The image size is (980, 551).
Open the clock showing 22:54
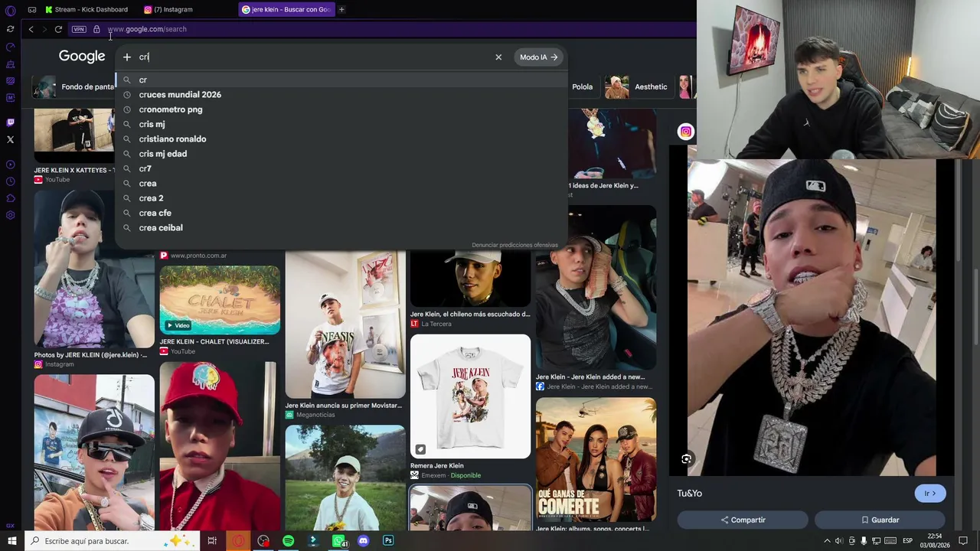click(x=935, y=541)
